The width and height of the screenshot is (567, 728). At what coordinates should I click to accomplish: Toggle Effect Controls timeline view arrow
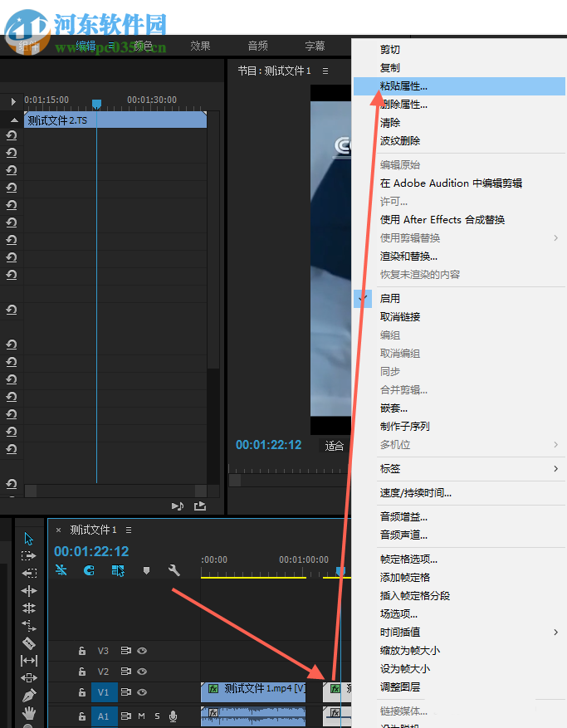(13, 101)
